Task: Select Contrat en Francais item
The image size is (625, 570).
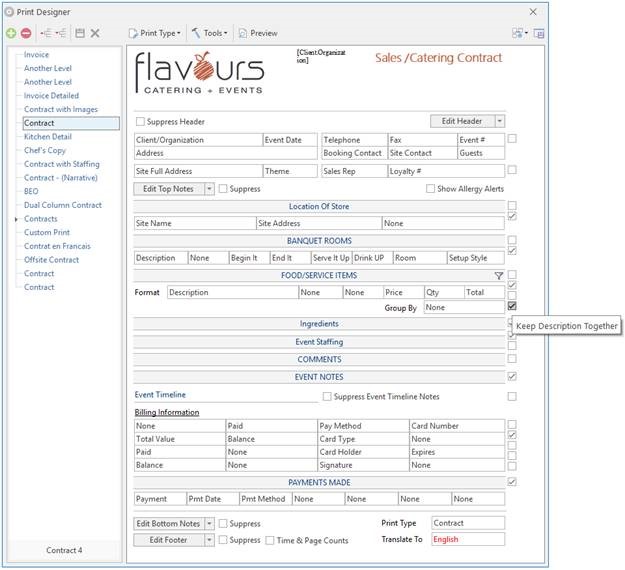Action: (x=57, y=246)
